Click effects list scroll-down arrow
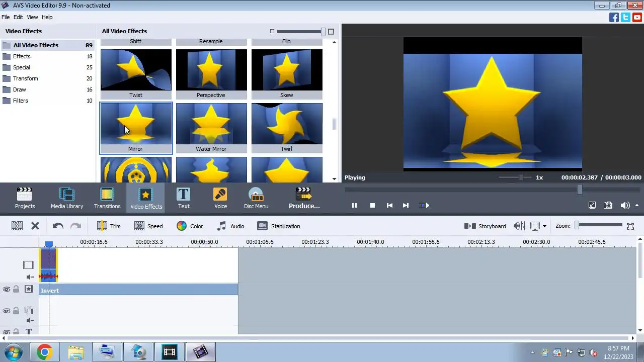This screenshot has width=644, height=362. (334, 178)
